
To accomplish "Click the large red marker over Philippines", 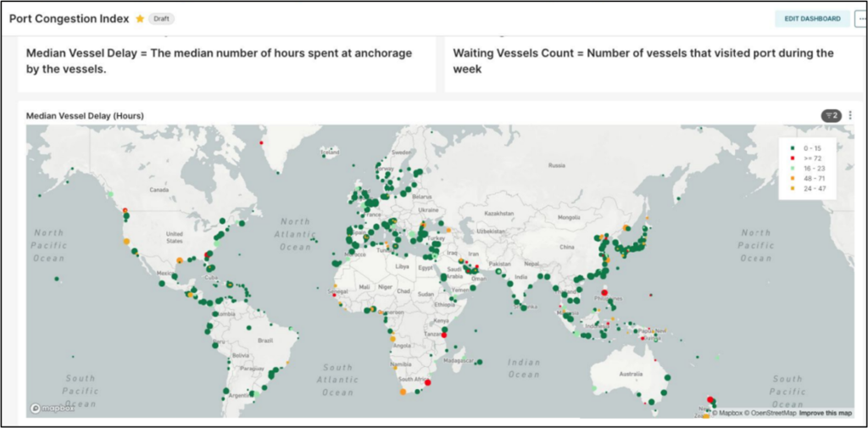I will 604,292.
